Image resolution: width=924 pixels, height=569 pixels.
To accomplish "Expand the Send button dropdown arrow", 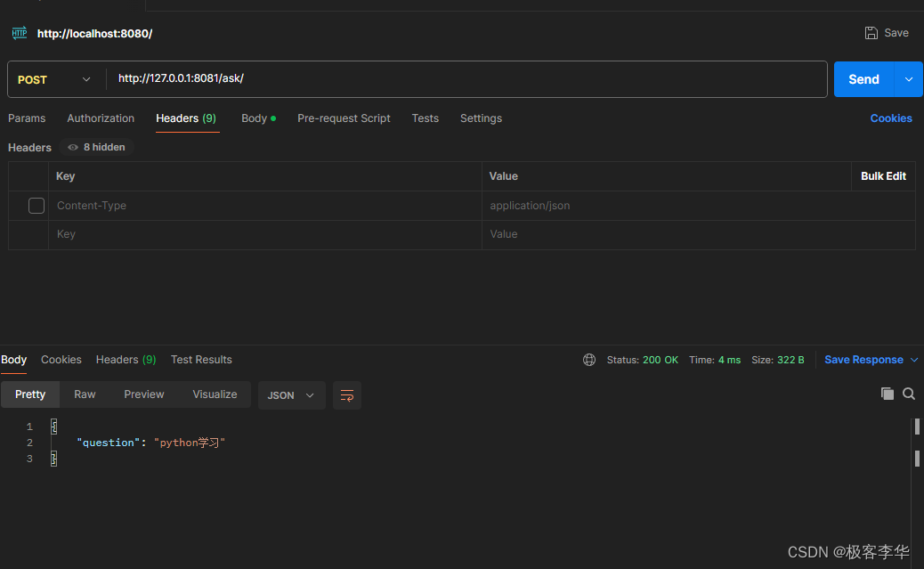I will 909,78.
